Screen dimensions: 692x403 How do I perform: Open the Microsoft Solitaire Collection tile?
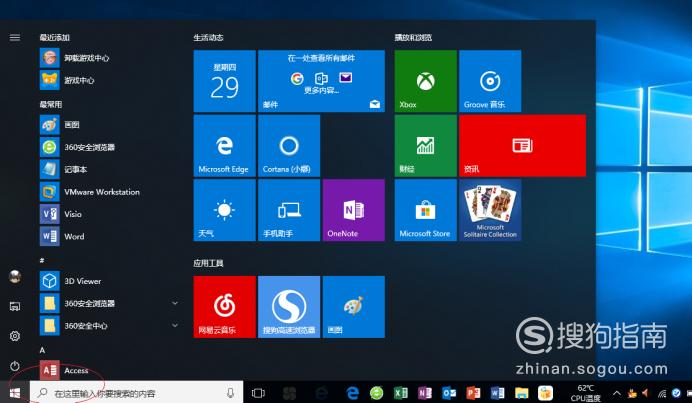tap(490, 210)
